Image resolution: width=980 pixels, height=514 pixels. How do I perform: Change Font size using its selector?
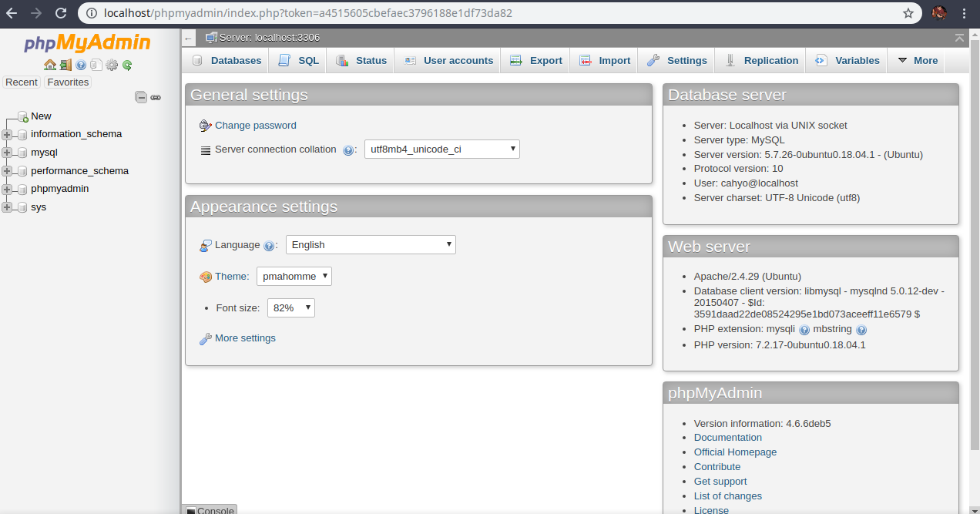click(x=290, y=307)
